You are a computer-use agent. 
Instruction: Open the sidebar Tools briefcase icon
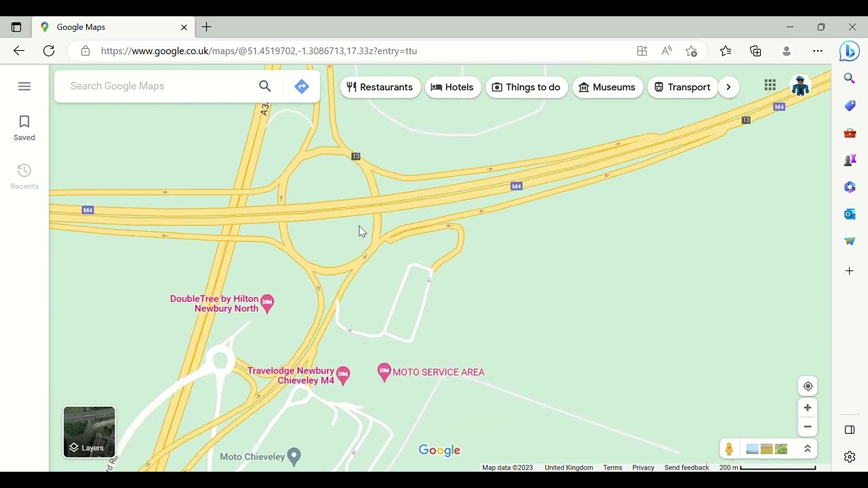(x=850, y=133)
